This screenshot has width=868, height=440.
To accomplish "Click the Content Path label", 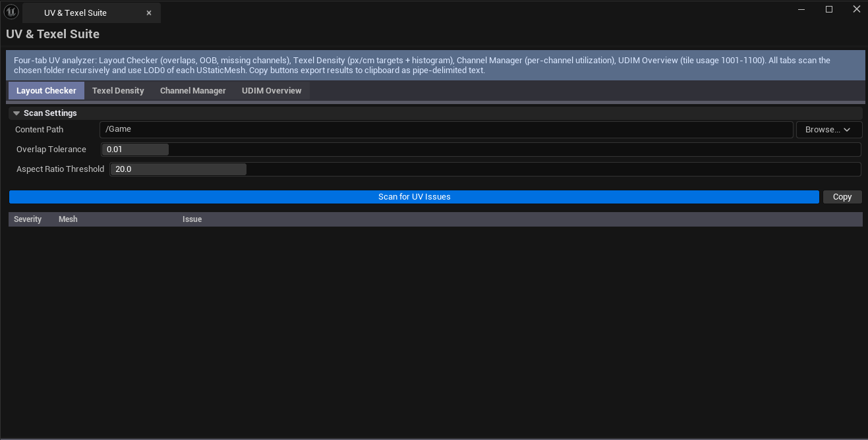I will [40, 130].
